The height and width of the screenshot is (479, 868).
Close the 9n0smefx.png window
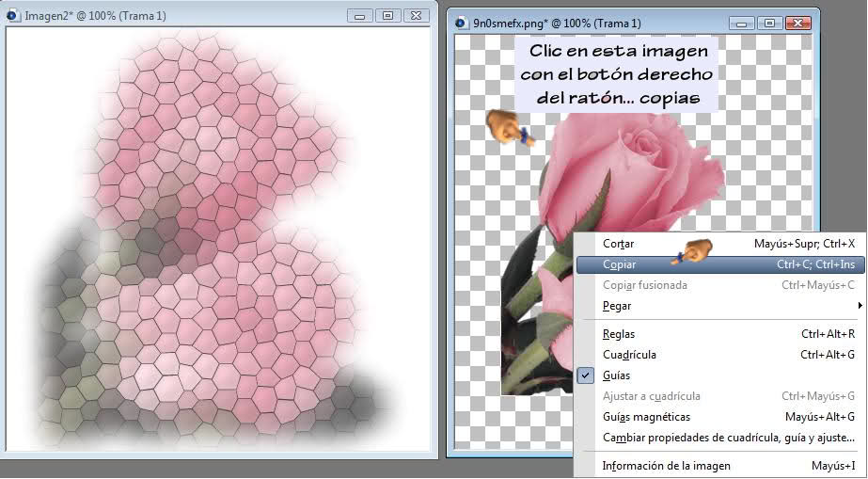(797, 24)
